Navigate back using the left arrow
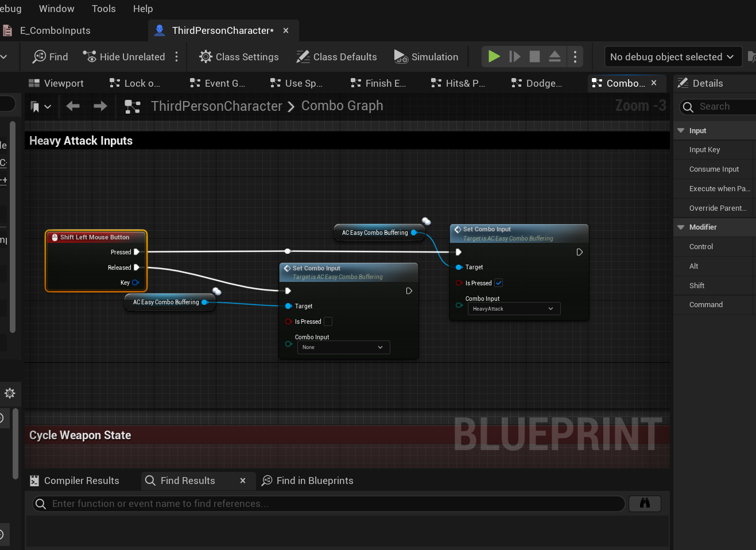The height and width of the screenshot is (550, 756). [x=72, y=106]
